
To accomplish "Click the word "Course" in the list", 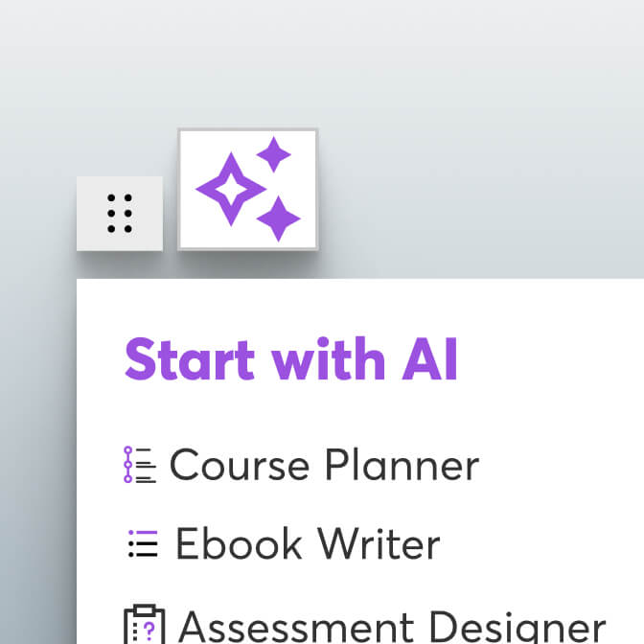I will pyautogui.click(x=241, y=466).
